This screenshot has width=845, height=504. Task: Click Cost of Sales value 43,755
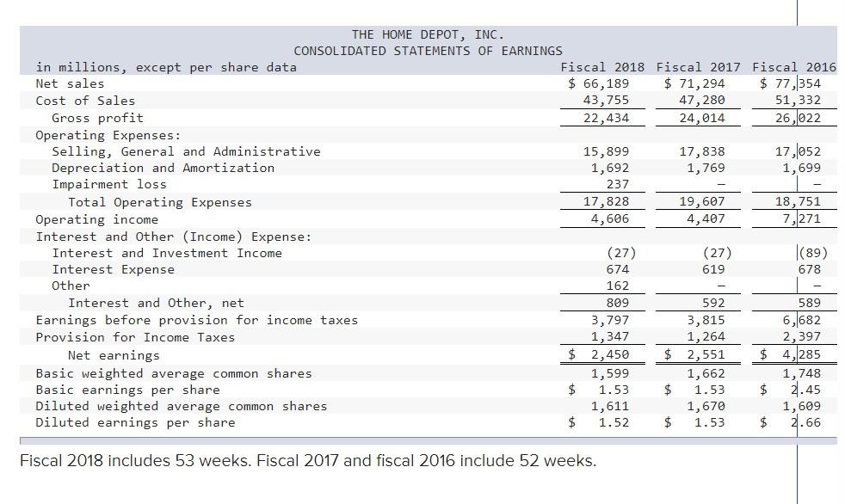[x=607, y=101]
